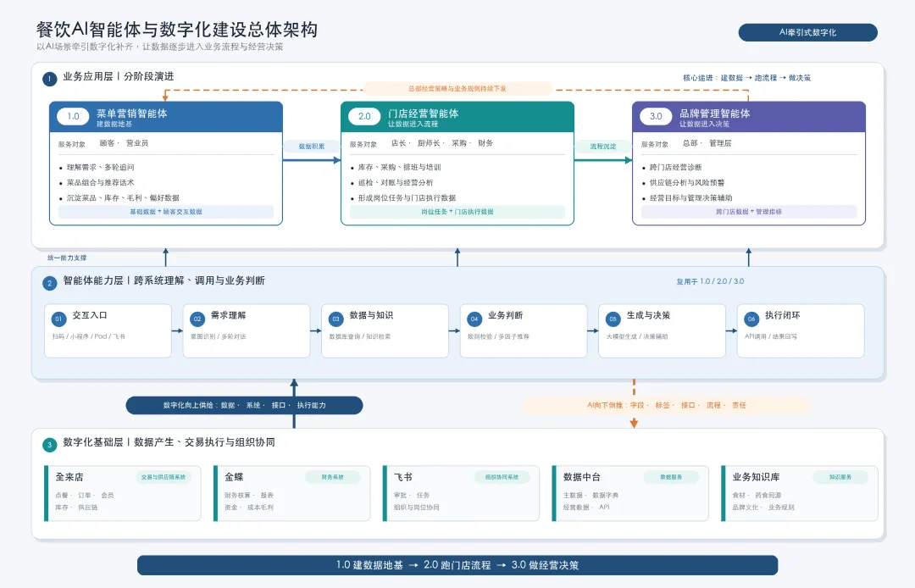The width and height of the screenshot is (915, 588).
Task: Click the '数字化向上供给' dark blue pill
Action: point(245,406)
